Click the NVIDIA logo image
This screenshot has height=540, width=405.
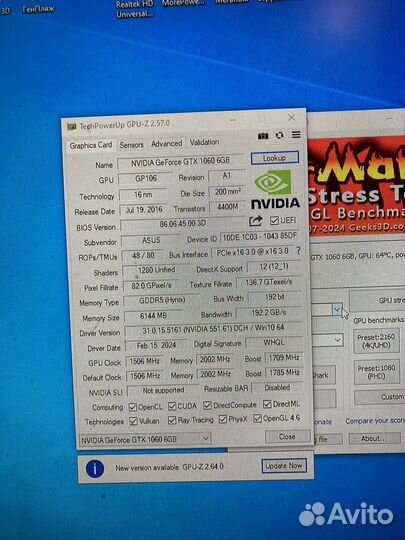click(x=274, y=189)
